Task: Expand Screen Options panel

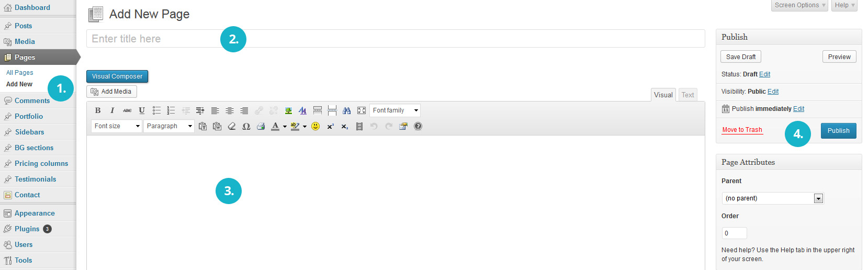Action: coord(799,5)
